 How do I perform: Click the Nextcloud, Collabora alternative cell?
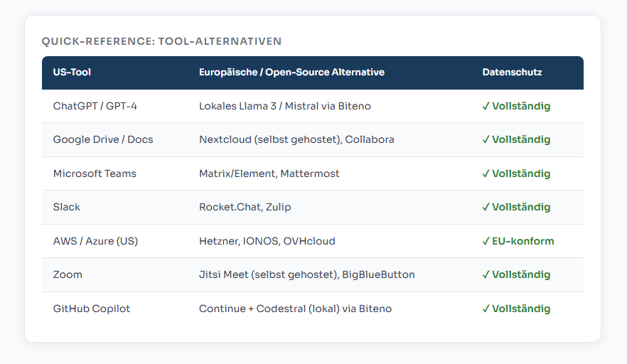tap(296, 140)
